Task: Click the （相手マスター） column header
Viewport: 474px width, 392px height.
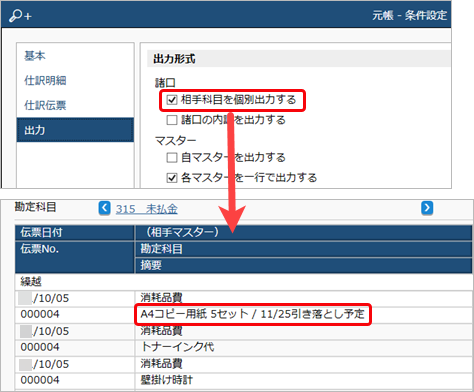Action: pos(304,232)
